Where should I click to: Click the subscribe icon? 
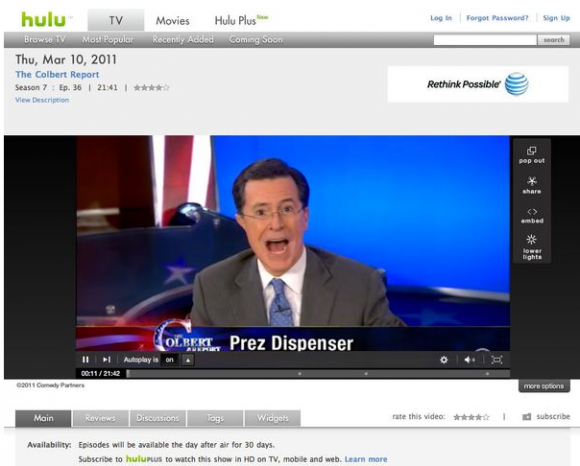526,417
